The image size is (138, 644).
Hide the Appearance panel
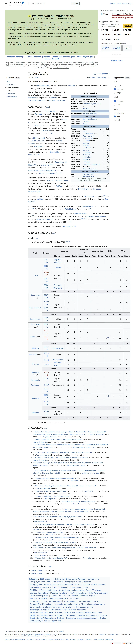[127, 78]
